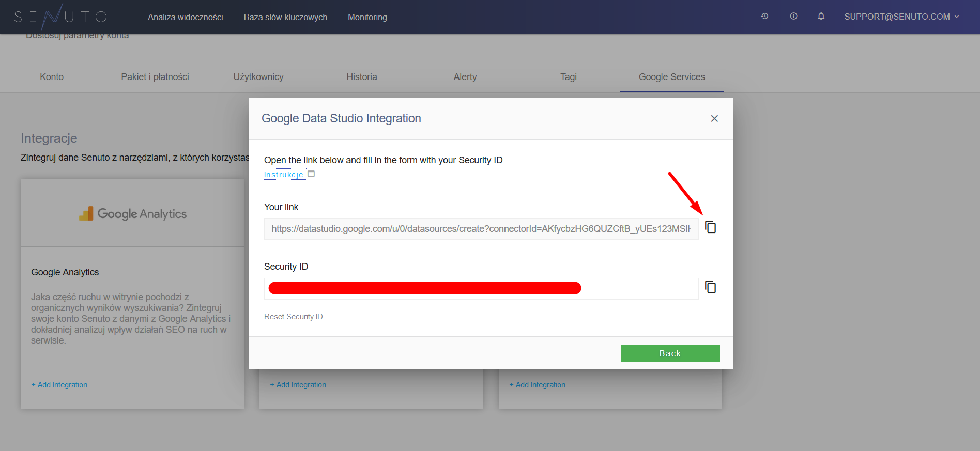Click the Your link URL field
This screenshot has width=980, height=451.
[481, 229]
